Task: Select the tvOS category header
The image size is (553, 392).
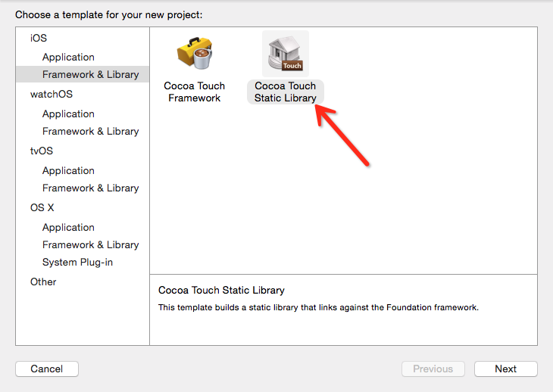Action: point(42,151)
